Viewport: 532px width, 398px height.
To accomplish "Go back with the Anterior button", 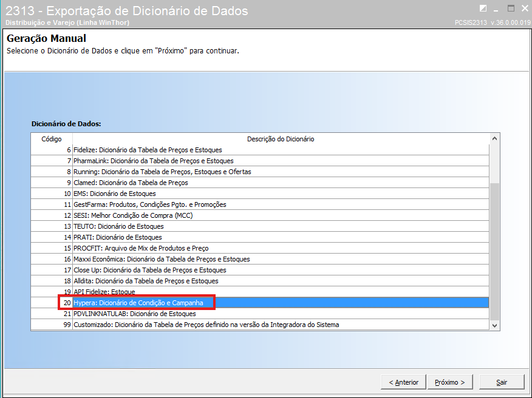I will click(403, 382).
